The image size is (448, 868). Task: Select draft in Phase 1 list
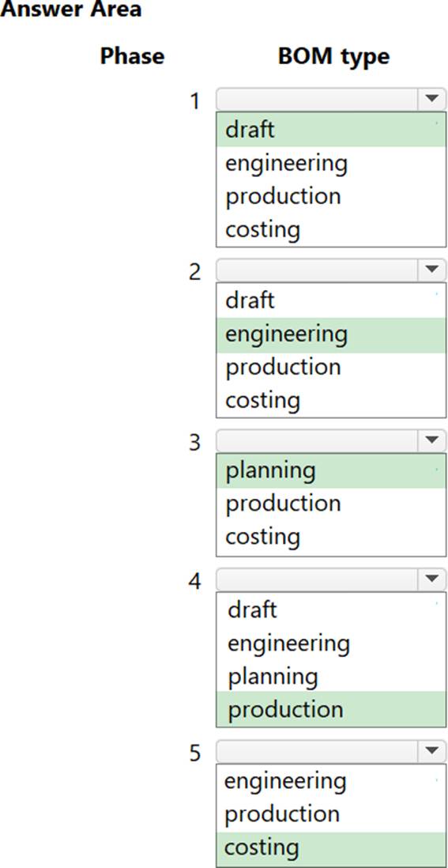click(x=331, y=130)
